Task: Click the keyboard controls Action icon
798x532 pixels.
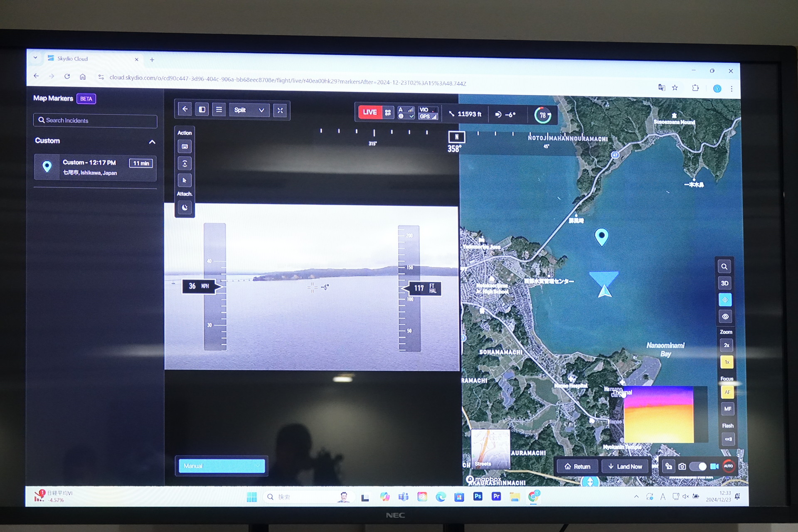Action: pyautogui.click(x=185, y=147)
